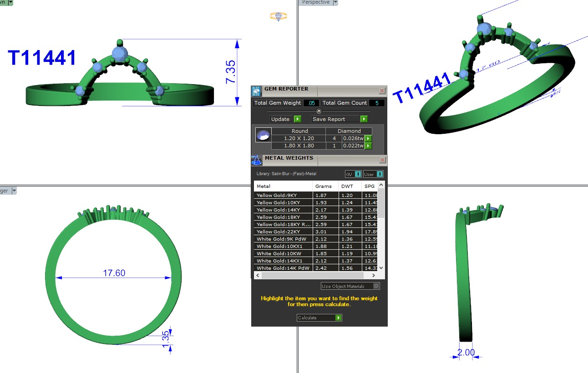This screenshot has width=588, height=373.
Task: Open the Perspective viewport dropdown arrow
Action: click(335, 2)
